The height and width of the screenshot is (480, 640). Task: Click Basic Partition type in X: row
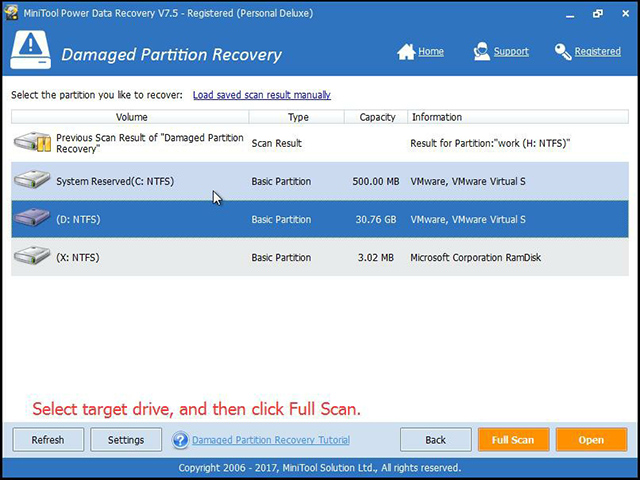[281, 258]
